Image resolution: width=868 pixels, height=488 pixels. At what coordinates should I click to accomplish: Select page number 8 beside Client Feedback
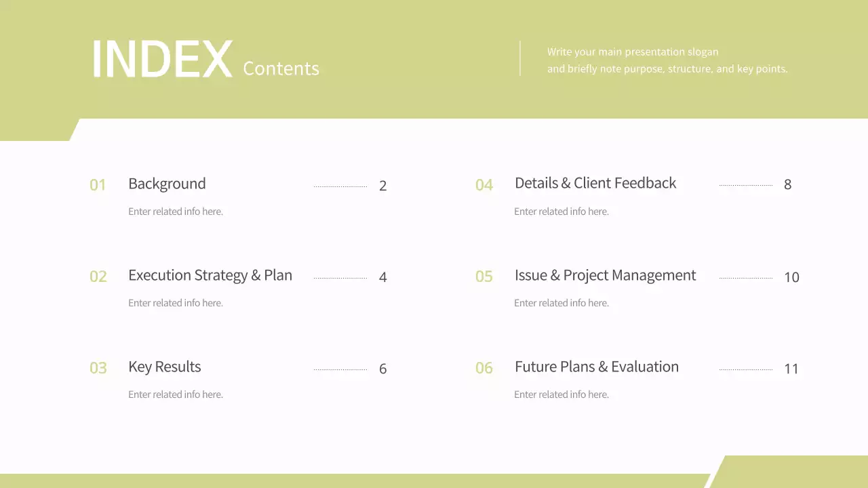[x=787, y=184]
